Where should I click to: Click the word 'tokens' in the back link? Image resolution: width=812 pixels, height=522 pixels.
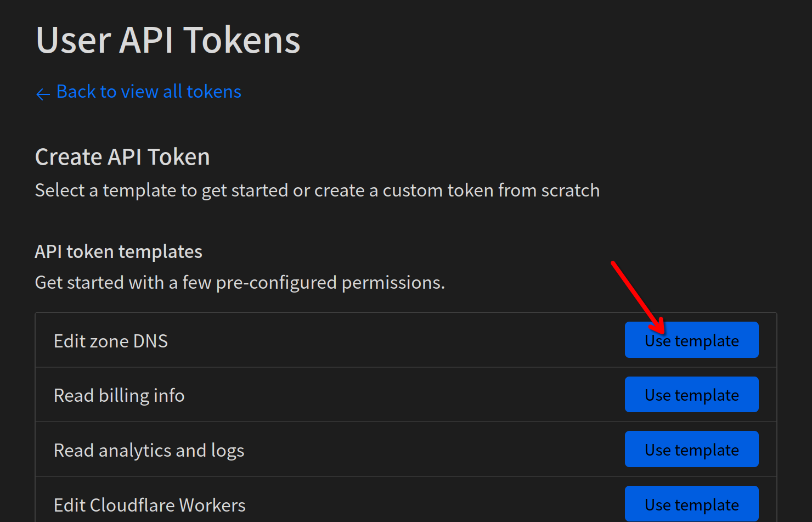213,92
